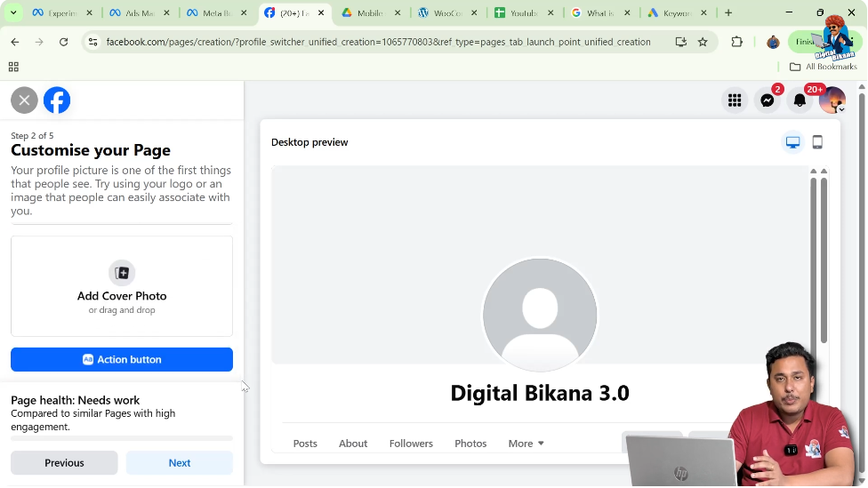Screen dimensions: 868x488
Task: Click the Add Cover Photo area
Action: (122, 286)
